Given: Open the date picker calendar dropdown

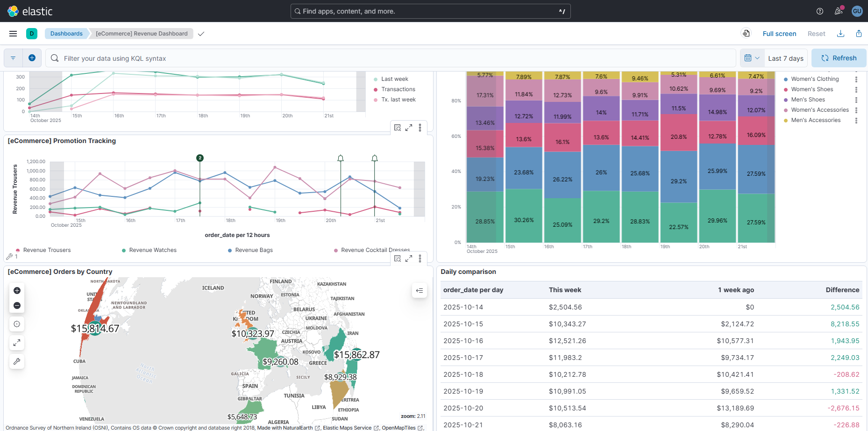Looking at the screenshot, I should point(752,57).
